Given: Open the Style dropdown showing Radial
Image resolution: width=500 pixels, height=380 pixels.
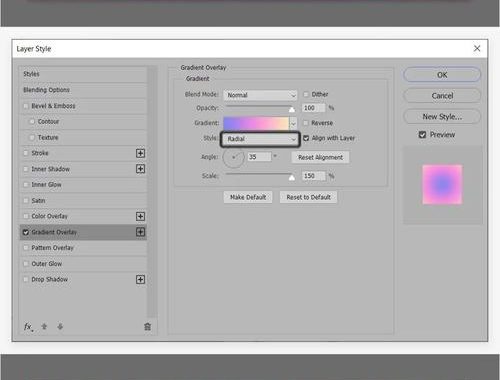Looking at the screenshot, I should point(260,139).
